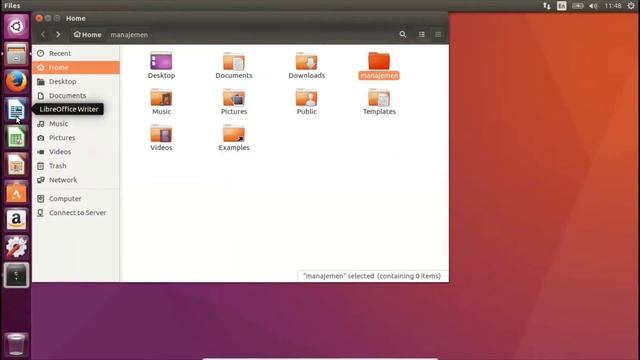Close the Home files window

click(39, 18)
